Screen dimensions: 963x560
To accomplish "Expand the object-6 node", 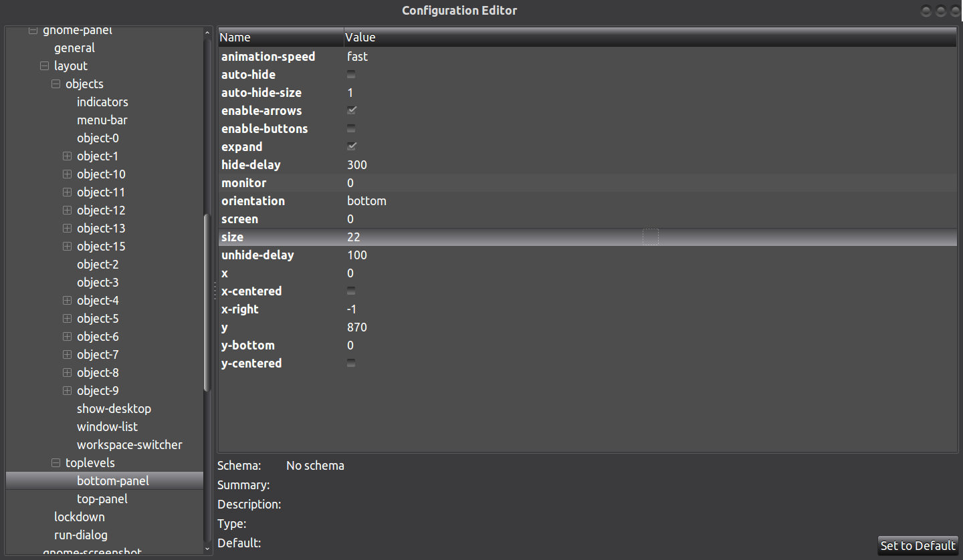I will pyautogui.click(x=67, y=337).
